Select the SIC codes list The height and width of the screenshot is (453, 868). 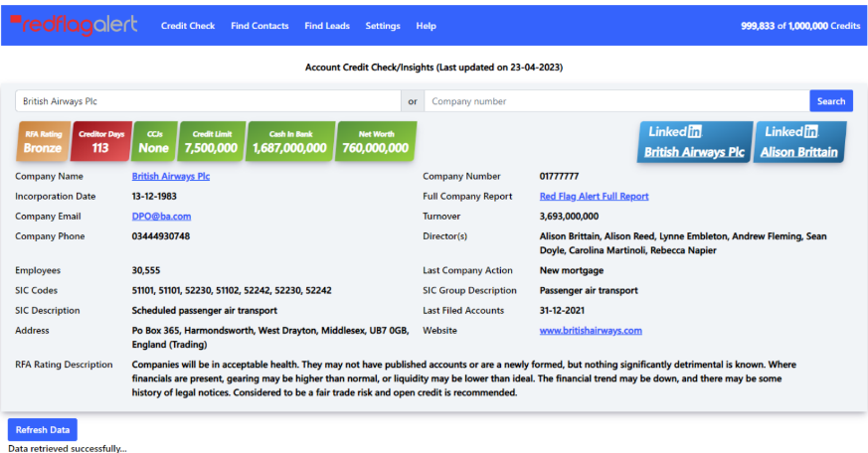[x=232, y=290]
